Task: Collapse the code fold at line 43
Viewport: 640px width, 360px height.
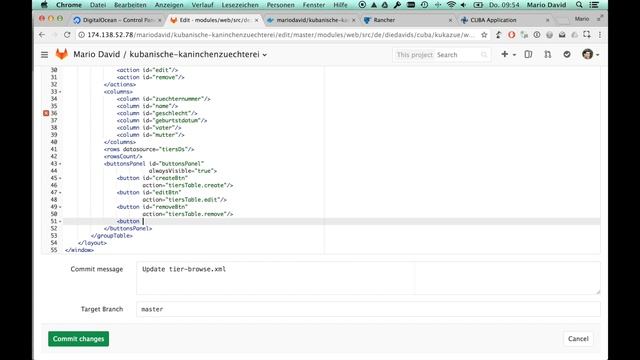Action: coord(60,164)
